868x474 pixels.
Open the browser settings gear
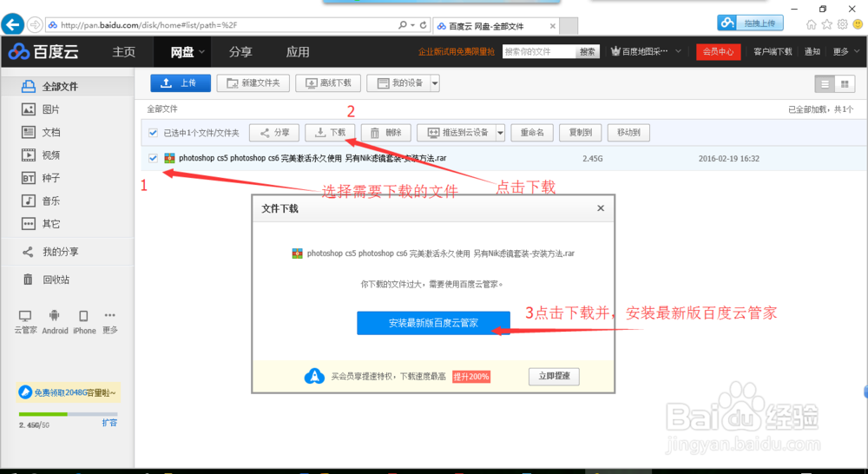(x=842, y=24)
